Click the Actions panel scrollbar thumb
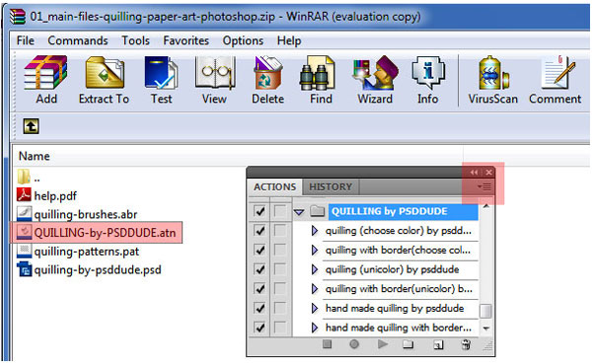The height and width of the screenshot is (364, 592). click(x=485, y=312)
